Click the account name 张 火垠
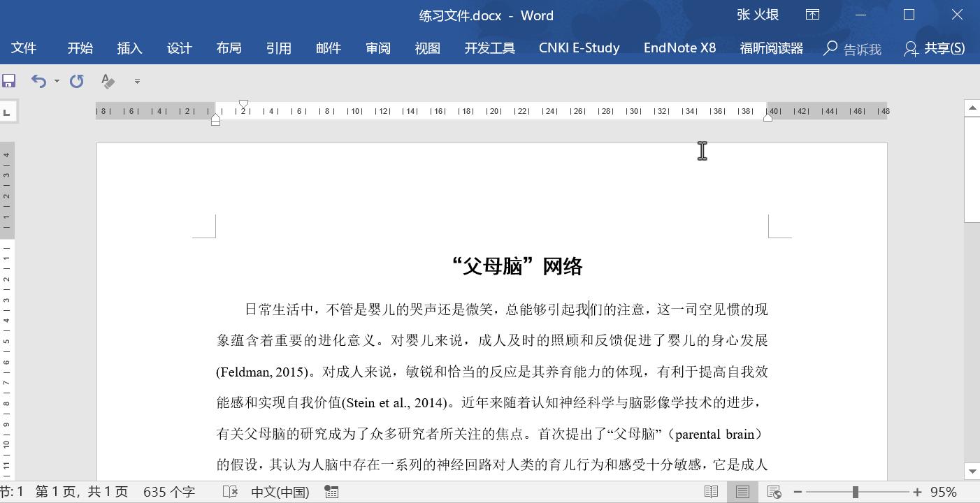Screen dimensions: 980x503 (x=758, y=15)
